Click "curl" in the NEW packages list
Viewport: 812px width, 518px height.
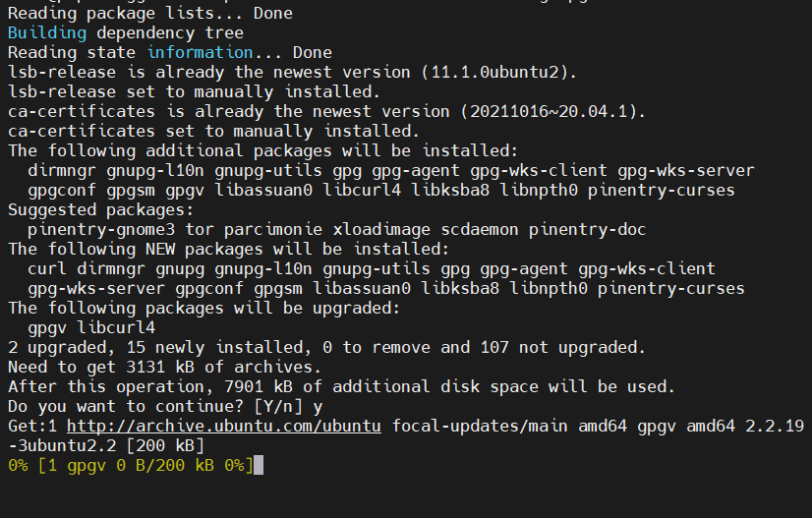click(46, 268)
